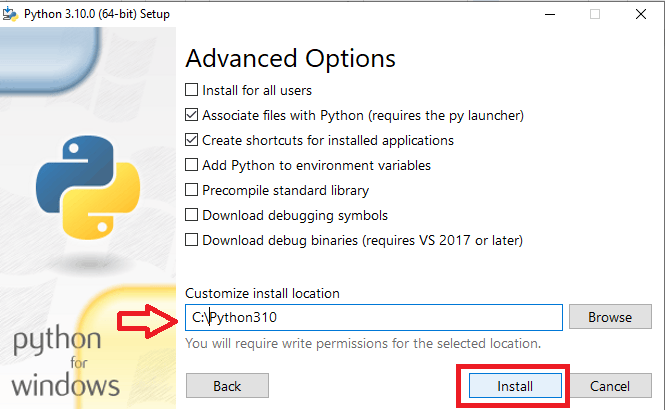Go to previous page with Back button
Image resolution: width=665 pixels, height=410 pixels.
[227, 386]
